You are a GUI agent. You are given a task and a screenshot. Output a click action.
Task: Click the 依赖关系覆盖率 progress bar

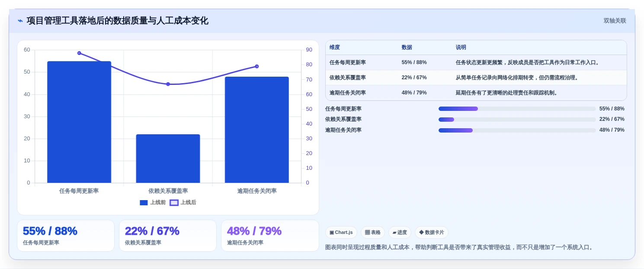click(x=517, y=119)
